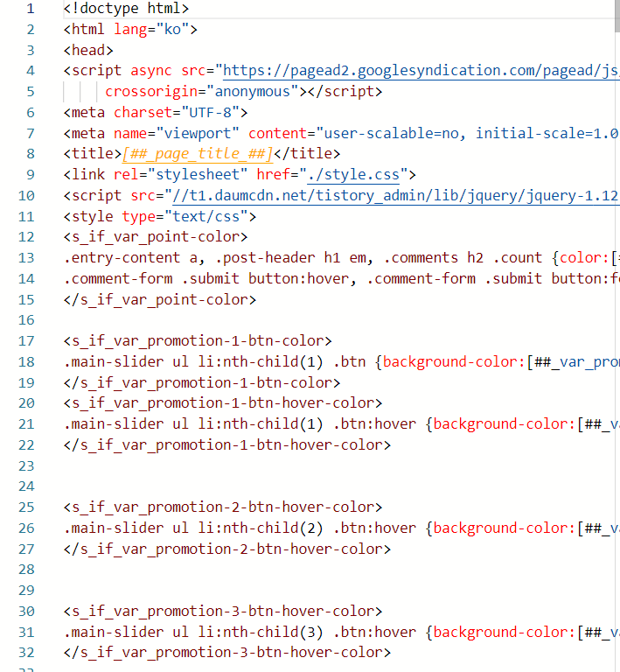
Task: Click line number 16 in the gutter
Action: click(x=26, y=320)
